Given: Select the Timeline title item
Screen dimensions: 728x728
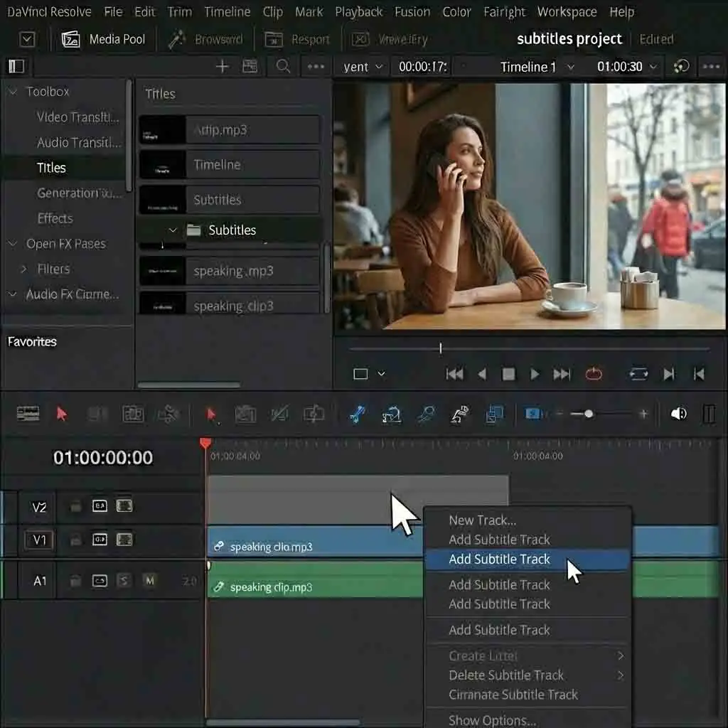Looking at the screenshot, I should [x=230, y=164].
